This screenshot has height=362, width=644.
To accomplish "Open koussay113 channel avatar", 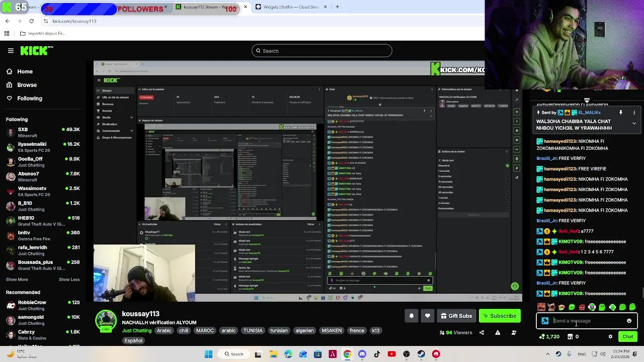I will [x=106, y=321].
